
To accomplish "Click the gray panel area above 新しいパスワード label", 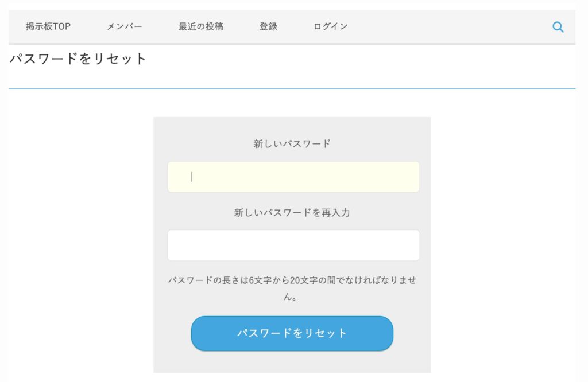I will (292, 127).
